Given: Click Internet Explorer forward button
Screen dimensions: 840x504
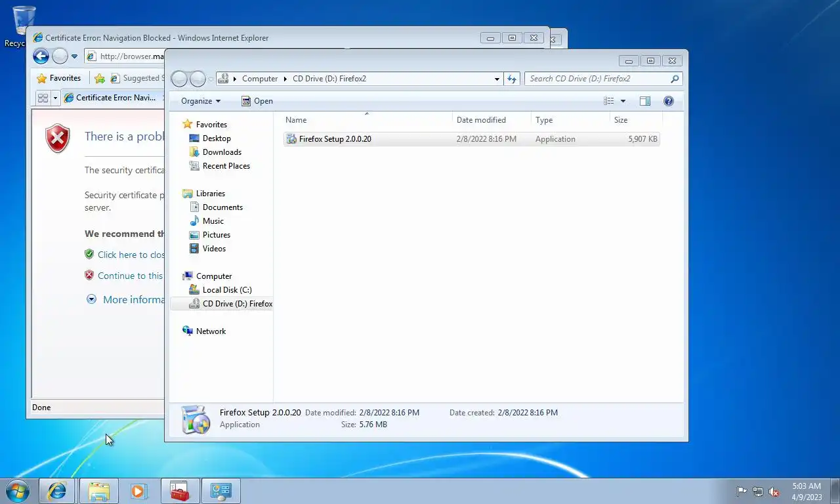Looking at the screenshot, I should tap(60, 56).
